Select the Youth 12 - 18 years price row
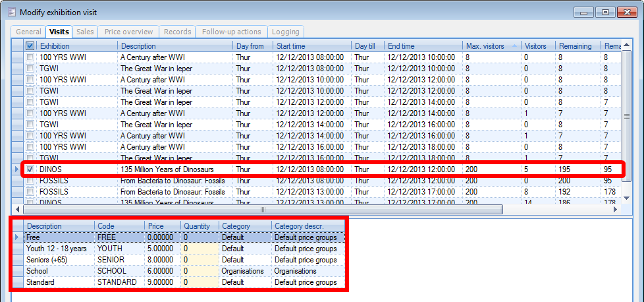The width and height of the screenshot is (644, 302). coord(58,249)
